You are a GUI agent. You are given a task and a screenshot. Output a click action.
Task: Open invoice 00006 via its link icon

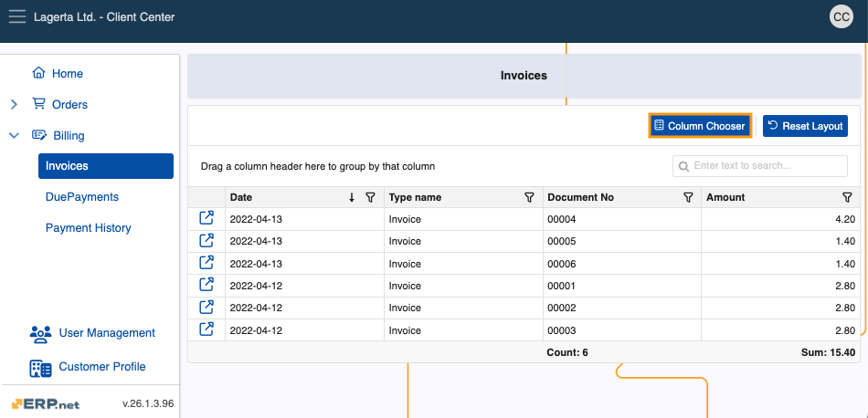coord(206,263)
